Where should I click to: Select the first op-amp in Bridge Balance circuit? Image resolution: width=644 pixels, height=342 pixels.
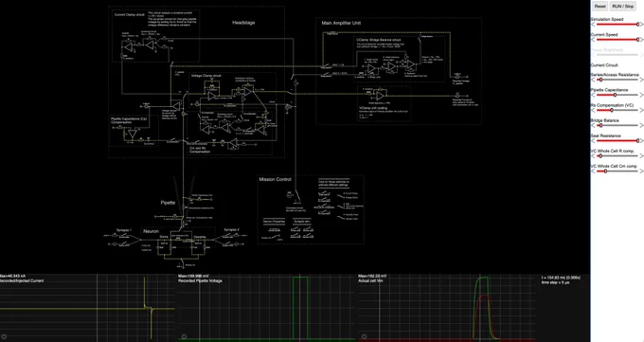[371, 68]
